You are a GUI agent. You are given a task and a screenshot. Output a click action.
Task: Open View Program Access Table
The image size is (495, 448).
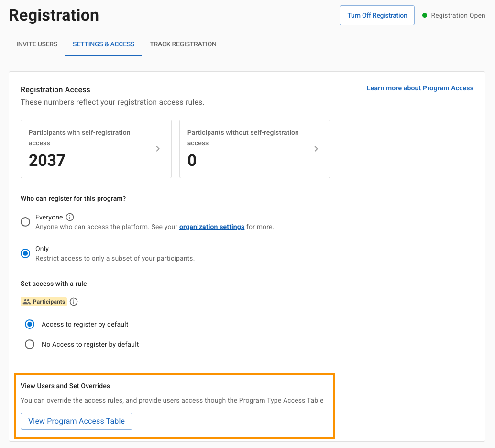77,421
